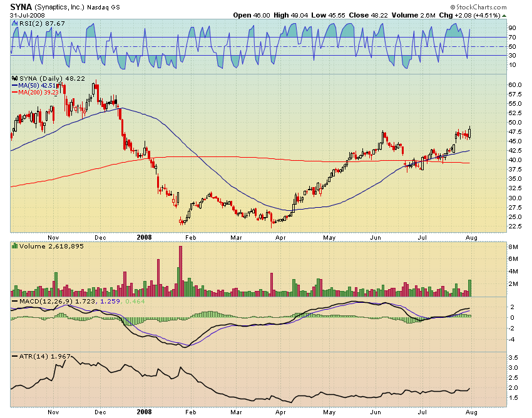Select the black ATR(14) legend line swatch
The height and width of the screenshot is (418, 532).
click(x=14, y=356)
